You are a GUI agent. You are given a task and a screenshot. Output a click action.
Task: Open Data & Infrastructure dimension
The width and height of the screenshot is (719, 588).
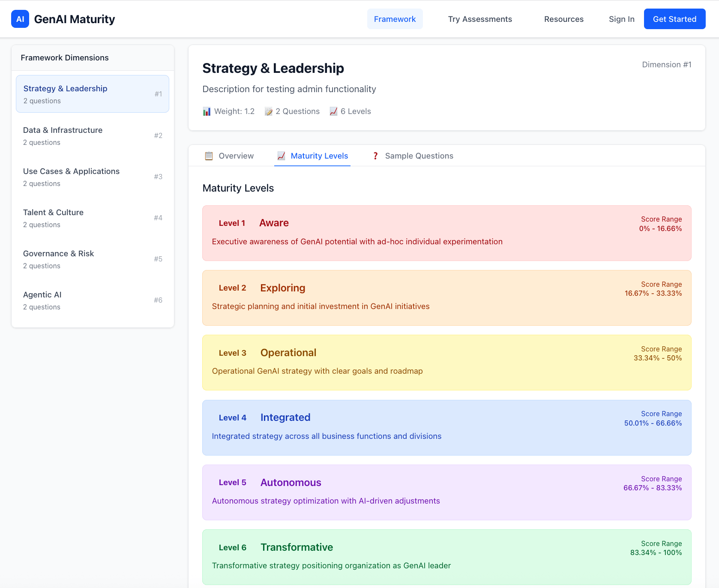[93, 135]
